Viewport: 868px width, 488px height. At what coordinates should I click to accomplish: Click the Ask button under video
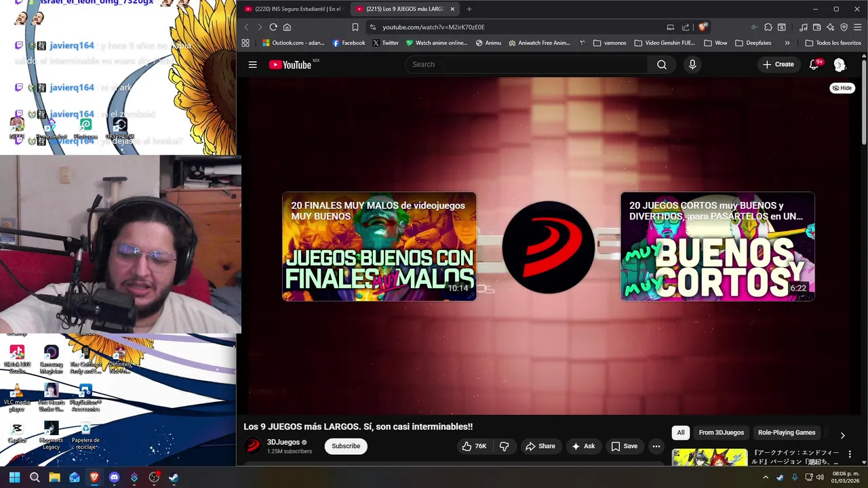click(583, 446)
